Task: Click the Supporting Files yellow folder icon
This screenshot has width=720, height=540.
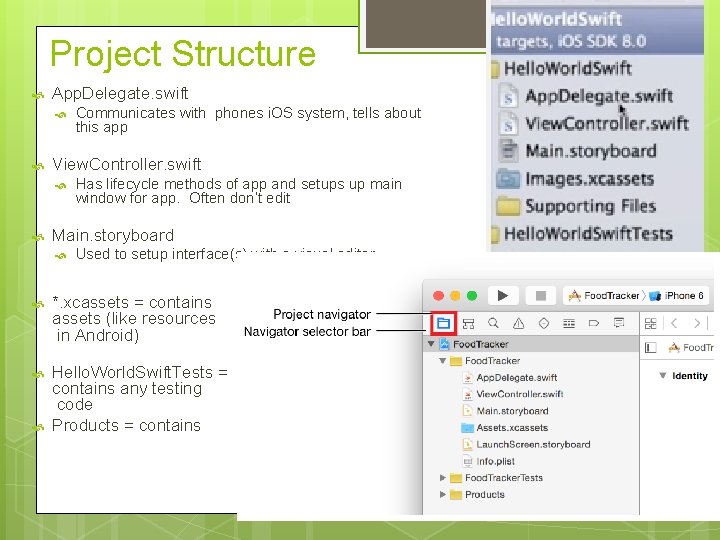Action: pos(508,206)
